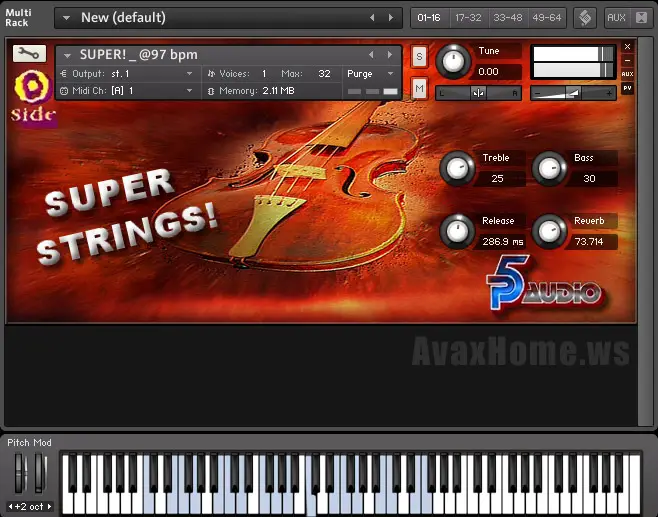Open the Midi Ch [A] 1 dropdown
The width and height of the screenshot is (658, 517).
pyautogui.click(x=129, y=91)
